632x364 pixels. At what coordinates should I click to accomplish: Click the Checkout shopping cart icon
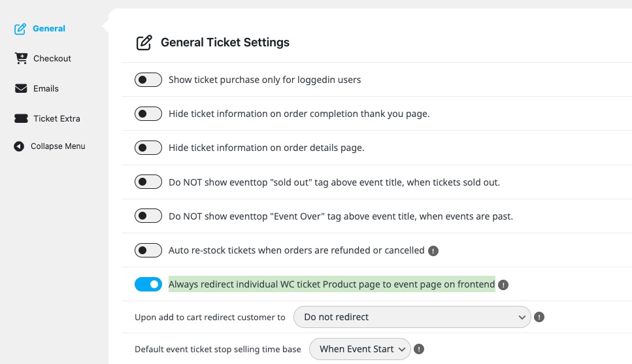tap(21, 58)
